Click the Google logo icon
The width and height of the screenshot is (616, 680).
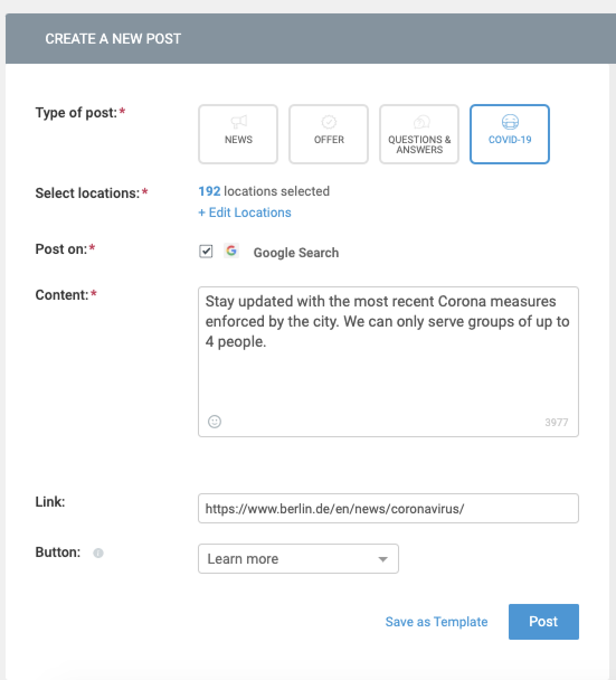tap(231, 251)
